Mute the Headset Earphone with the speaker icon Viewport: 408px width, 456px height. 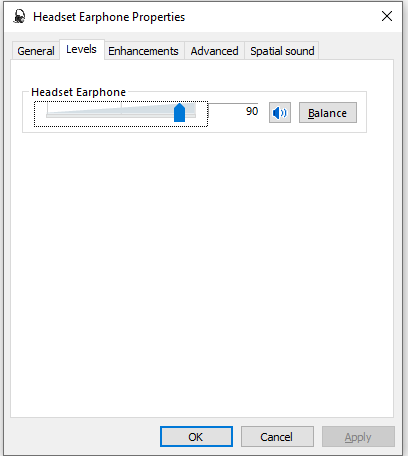280,113
